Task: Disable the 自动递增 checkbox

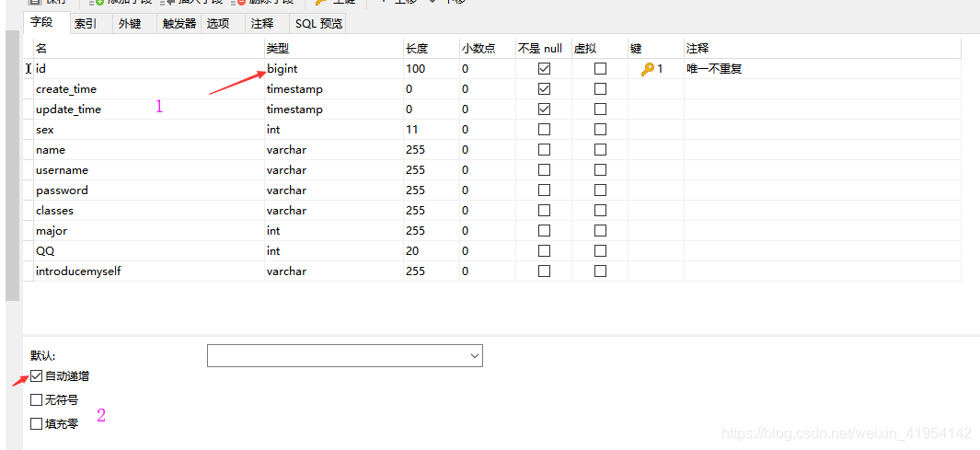Action: point(37,376)
